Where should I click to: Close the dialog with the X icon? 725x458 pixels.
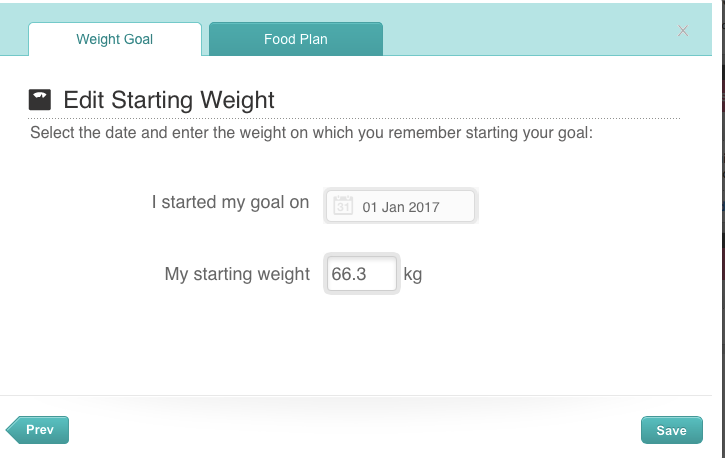pos(683,31)
